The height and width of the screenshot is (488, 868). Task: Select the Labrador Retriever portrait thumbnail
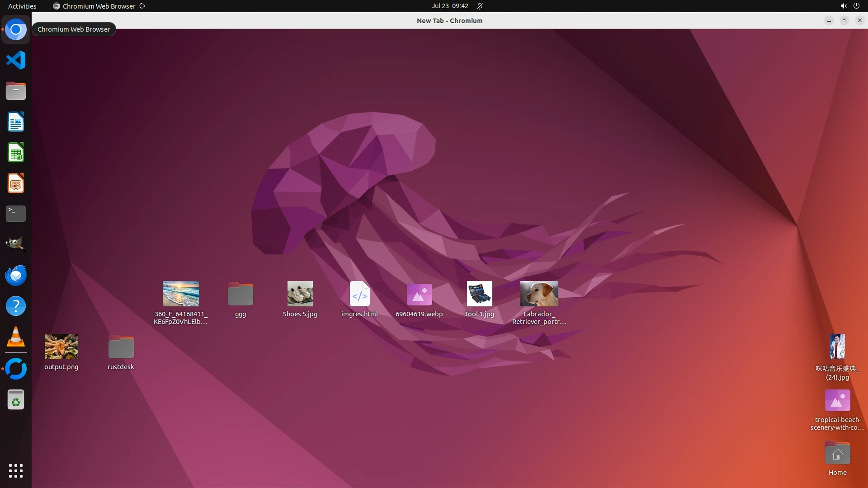pyautogui.click(x=539, y=294)
